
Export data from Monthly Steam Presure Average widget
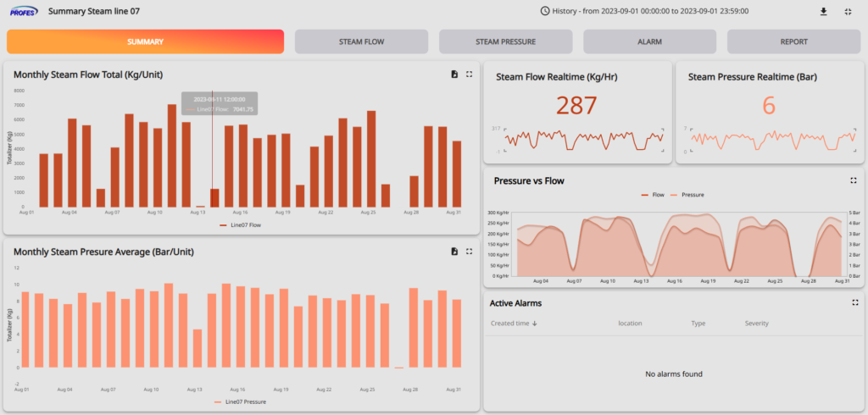tap(454, 252)
